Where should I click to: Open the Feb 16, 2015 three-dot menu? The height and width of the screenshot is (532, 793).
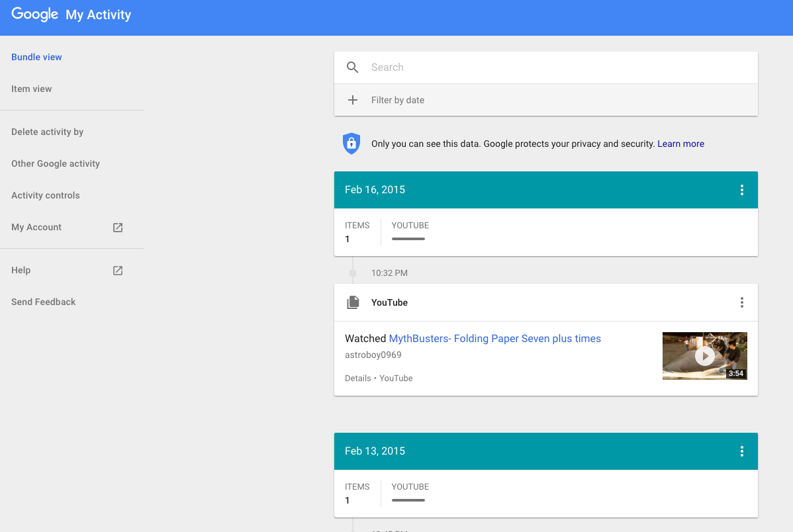click(741, 190)
